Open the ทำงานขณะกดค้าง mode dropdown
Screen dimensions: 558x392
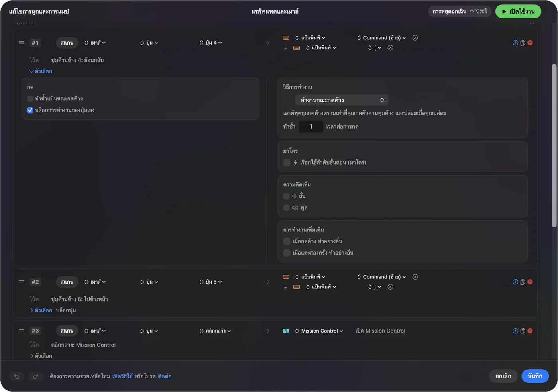(x=342, y=100)
